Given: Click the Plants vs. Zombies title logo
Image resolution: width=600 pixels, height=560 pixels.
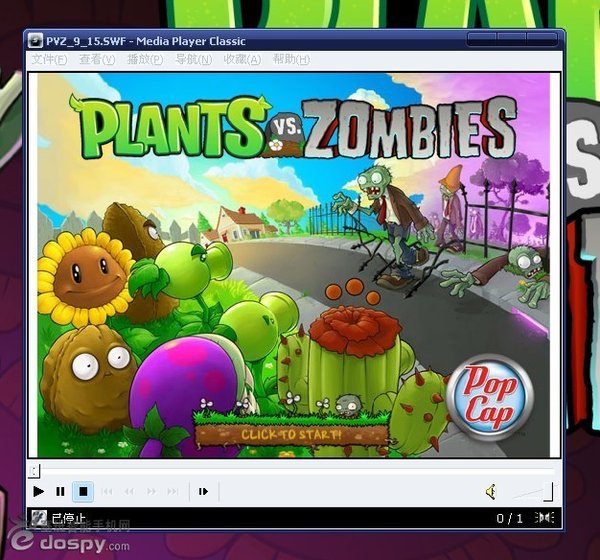Looking at the screenshot, I should coord(293,126).
